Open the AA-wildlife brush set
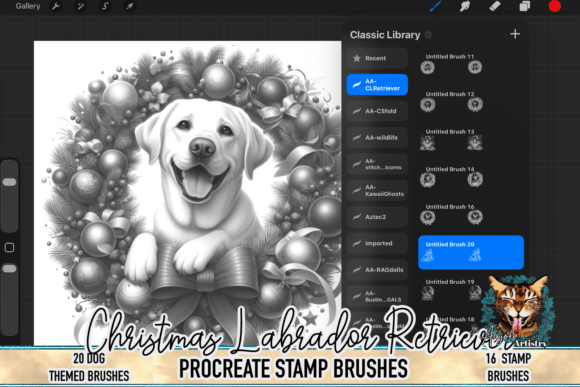The height and width of the screenshot is (387, 580). [x=377, y=138]
